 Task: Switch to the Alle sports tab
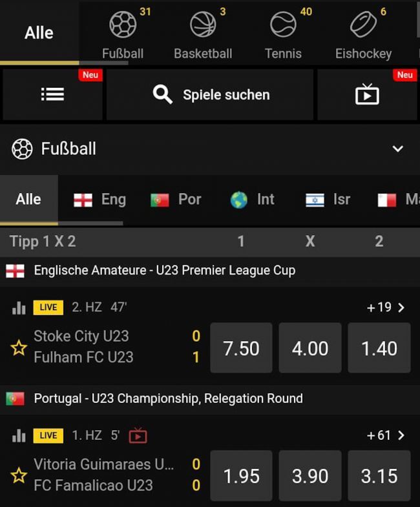(x=39, y=33)
